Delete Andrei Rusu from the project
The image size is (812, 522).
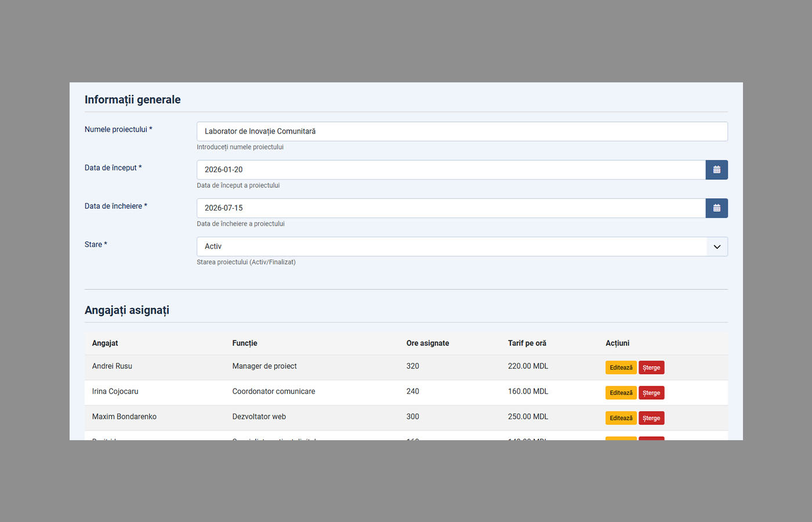click(651, 368)
